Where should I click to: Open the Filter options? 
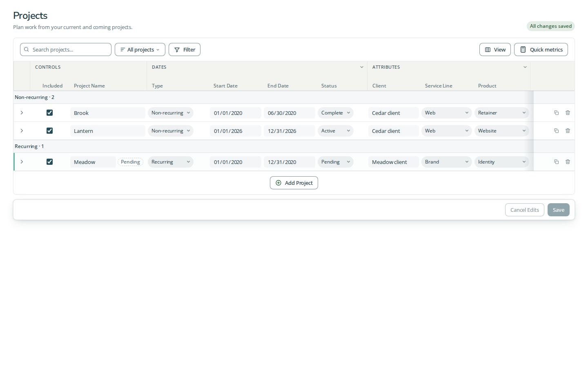point(185,49)
